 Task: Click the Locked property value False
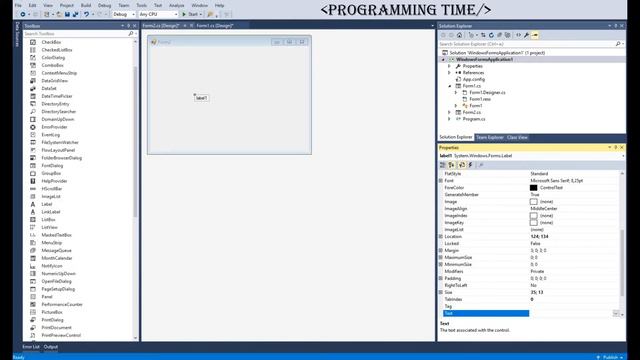(x=535, y=244)
